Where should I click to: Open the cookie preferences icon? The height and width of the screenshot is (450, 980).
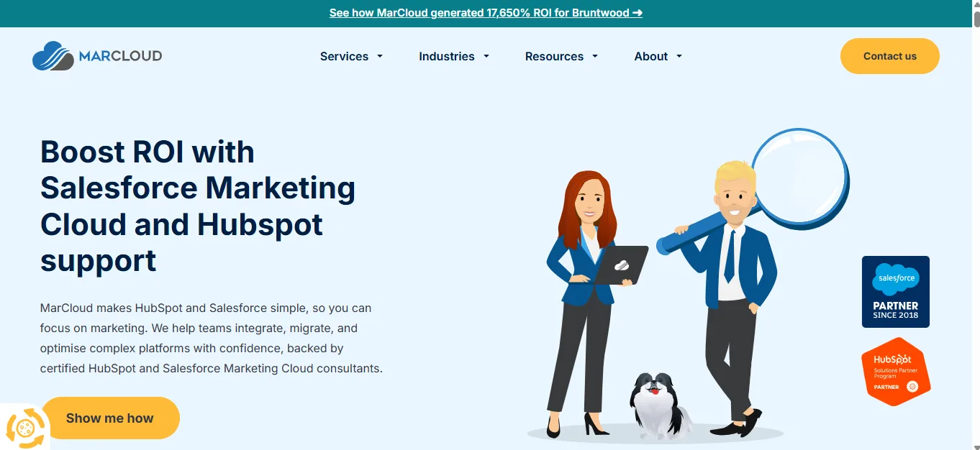click(25, 428)
